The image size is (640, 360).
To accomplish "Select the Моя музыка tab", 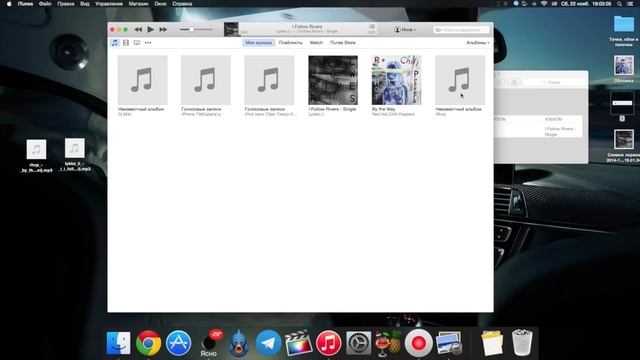I will (x=258, y=42).
